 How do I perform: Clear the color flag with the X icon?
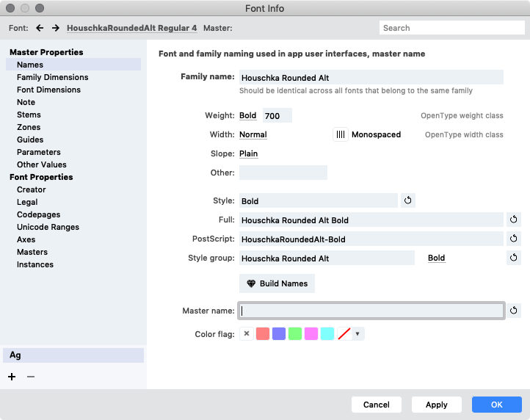tap(247, 334)
